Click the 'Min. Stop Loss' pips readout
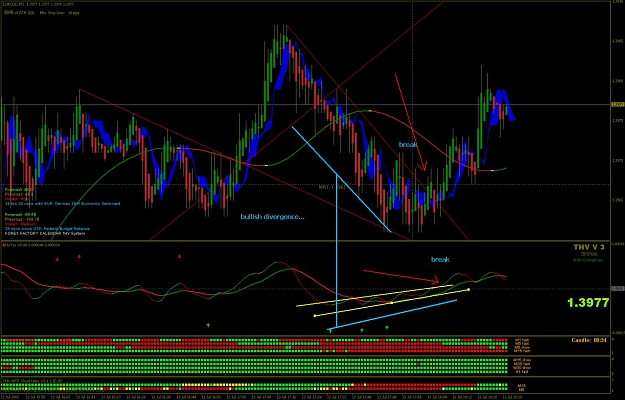The image size is (625, 400). point(59,13)
